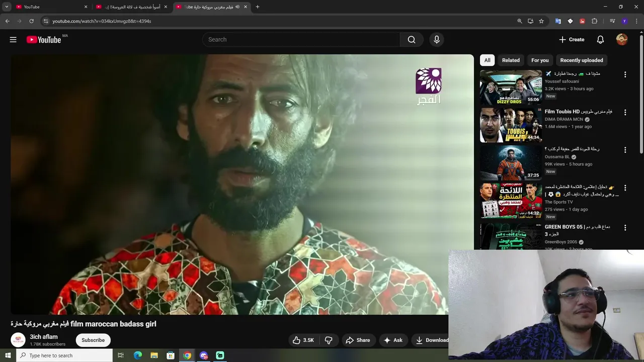Click the Download button
Image resolution: width=644 pixels, height=362 pixels.
(431, 340)
